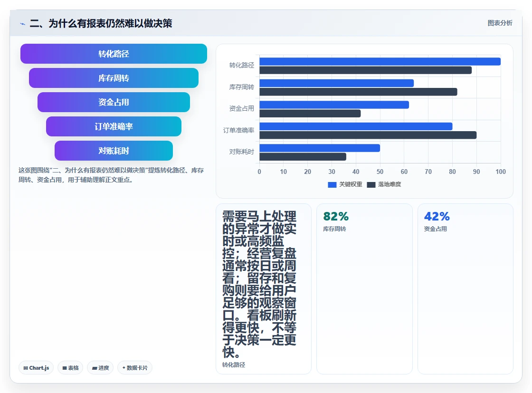Viewport: 532px width, 393px height.
Task: Click the x-axis tick label 0
Action: coord(259,172)
